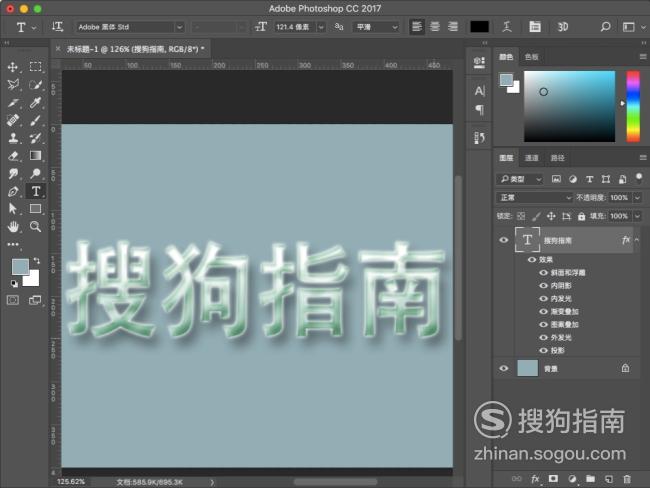Toggle Character and Paragraph panels
Screen dimensions: 650x488
pyautogui.click(x=535, y=27)
